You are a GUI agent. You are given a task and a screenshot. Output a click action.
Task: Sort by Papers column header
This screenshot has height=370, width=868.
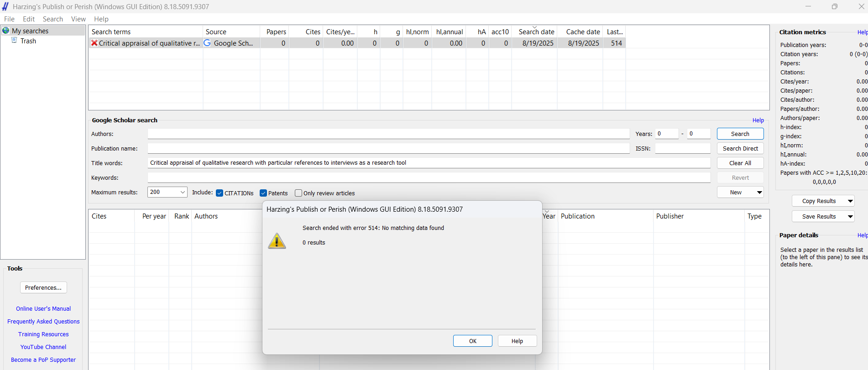(274, 31)
